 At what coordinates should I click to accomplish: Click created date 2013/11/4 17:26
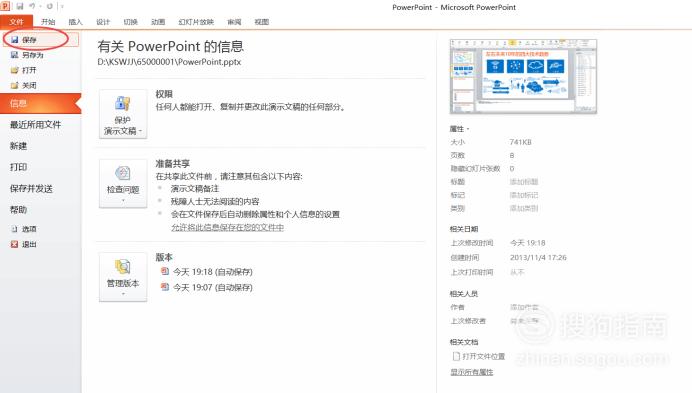538,257
